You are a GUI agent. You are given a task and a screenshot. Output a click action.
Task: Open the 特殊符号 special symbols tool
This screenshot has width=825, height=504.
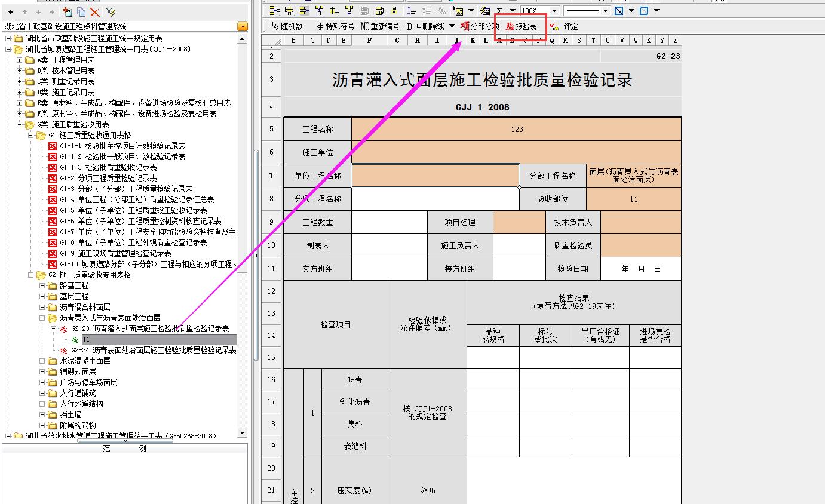point(335,26)
